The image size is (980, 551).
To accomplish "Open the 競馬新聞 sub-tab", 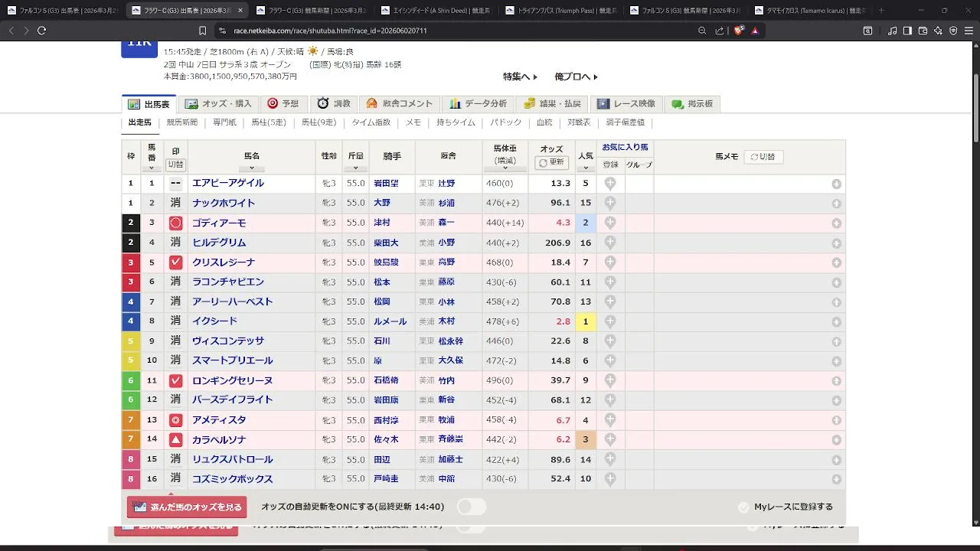I will (x=182, y=122).
